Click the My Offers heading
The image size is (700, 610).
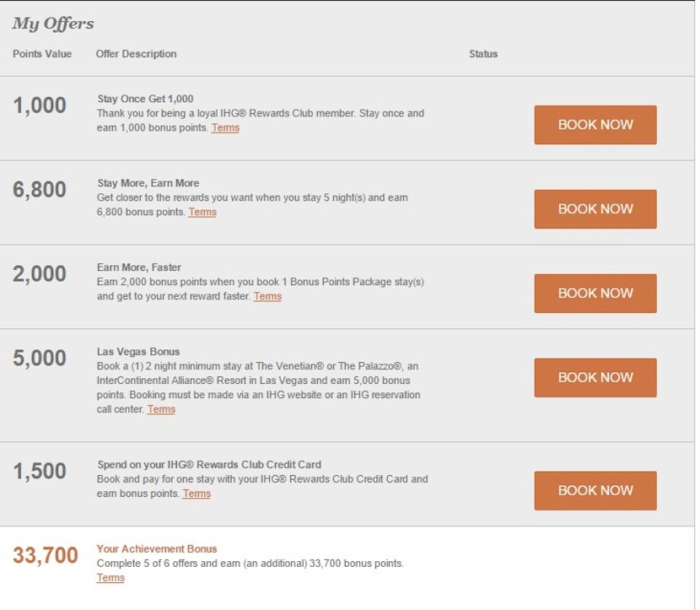point(53,24)
